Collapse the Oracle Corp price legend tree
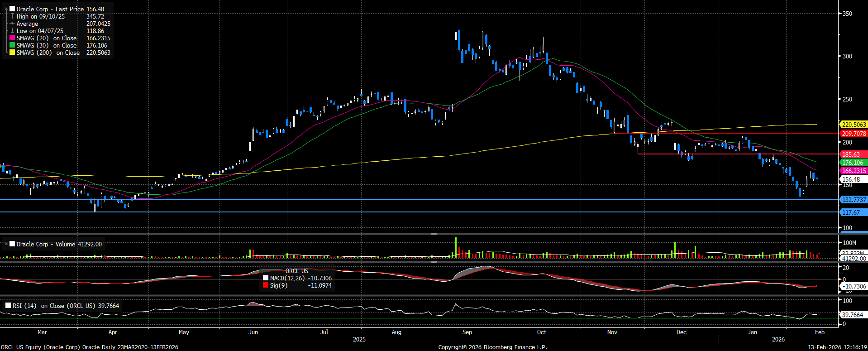Screen dimensions: 868x351 [x=6, y=9]
